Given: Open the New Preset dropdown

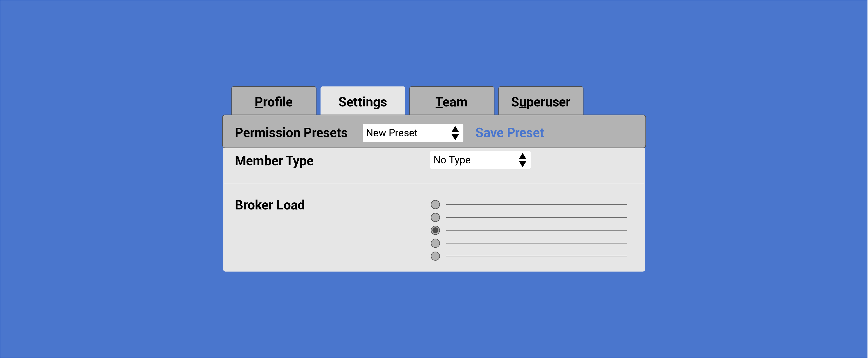Looking at the screenshot, I should tap(413, 133).
